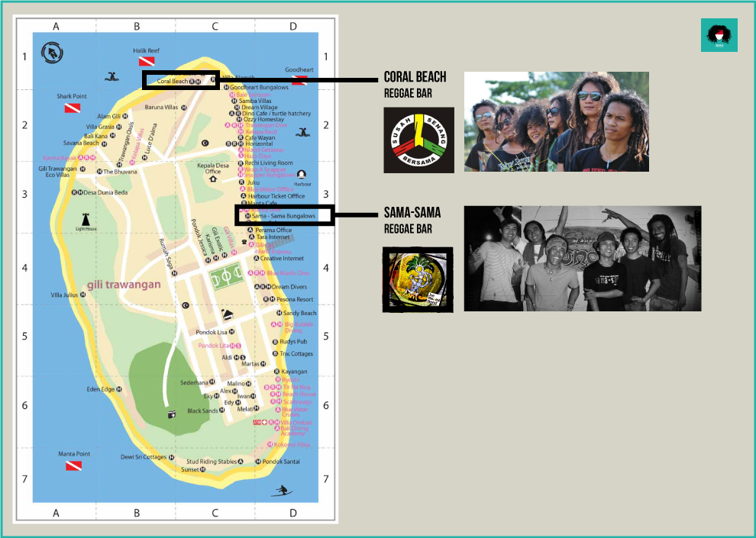This screenshot has height=538, width=756.
Task: Select the 'Kayangan' label
Action: 294,372
